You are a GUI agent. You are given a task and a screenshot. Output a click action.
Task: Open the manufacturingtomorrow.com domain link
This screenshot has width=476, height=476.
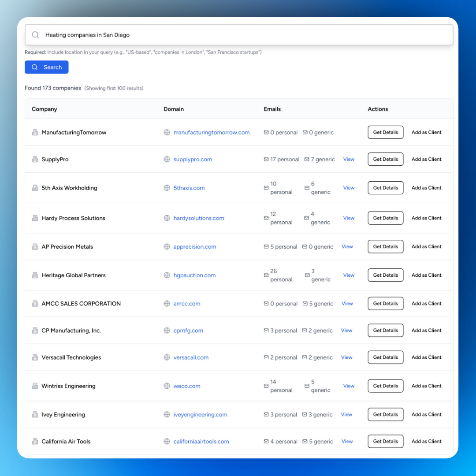click(x=212, y=132)
